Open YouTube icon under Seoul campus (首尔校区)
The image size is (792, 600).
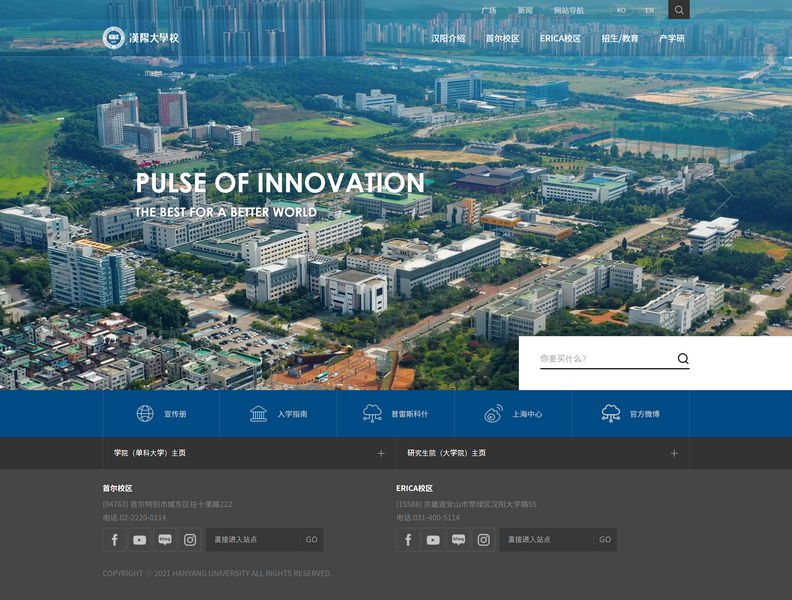[x=139, y=540]
